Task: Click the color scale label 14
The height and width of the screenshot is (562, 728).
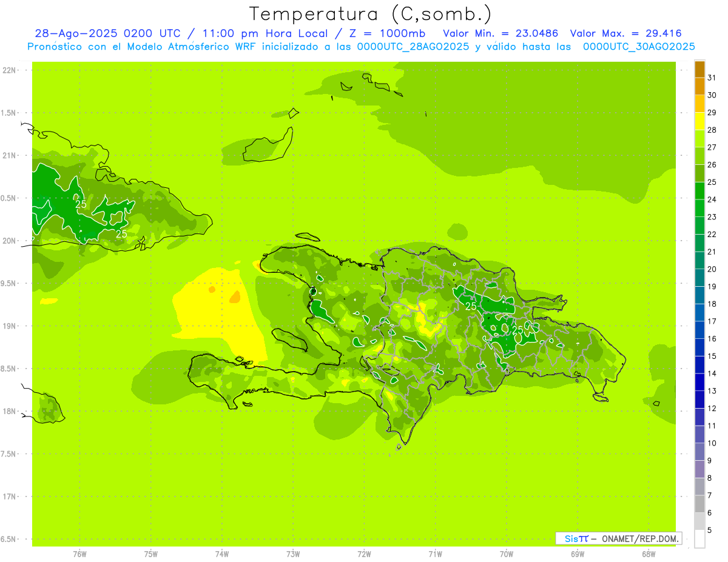Action: [x=712, y=373]
